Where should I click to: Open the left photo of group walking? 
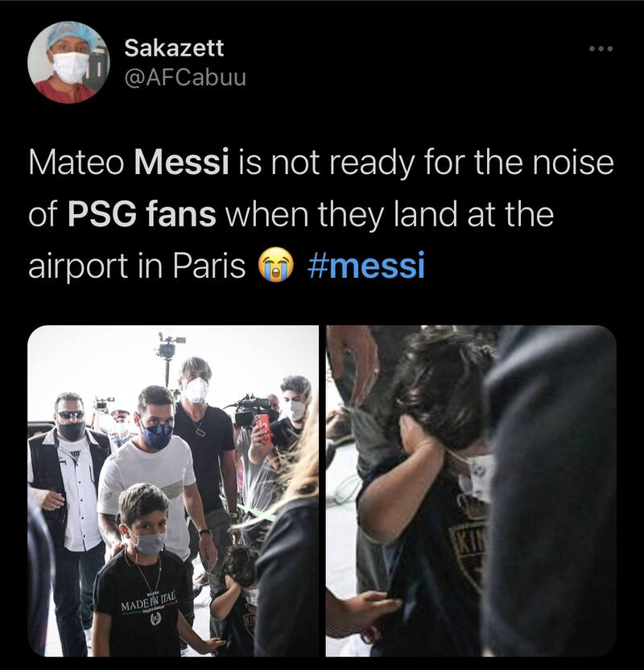pos(173,491)
